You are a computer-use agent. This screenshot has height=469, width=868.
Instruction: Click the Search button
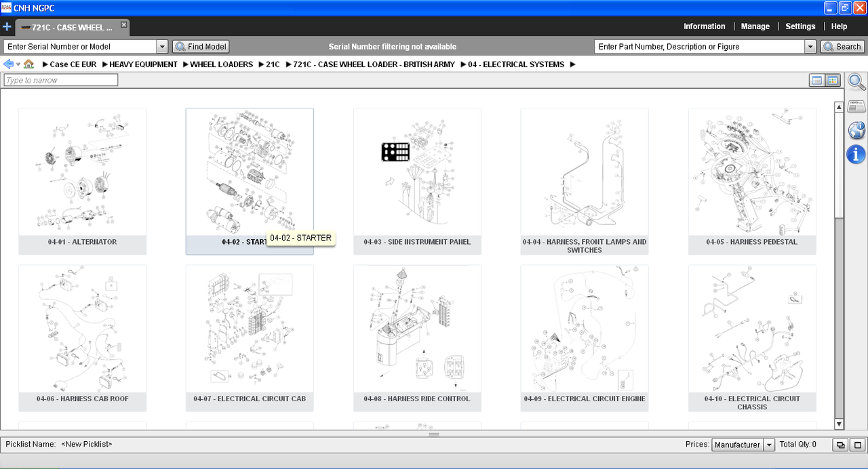click(842, 47)
